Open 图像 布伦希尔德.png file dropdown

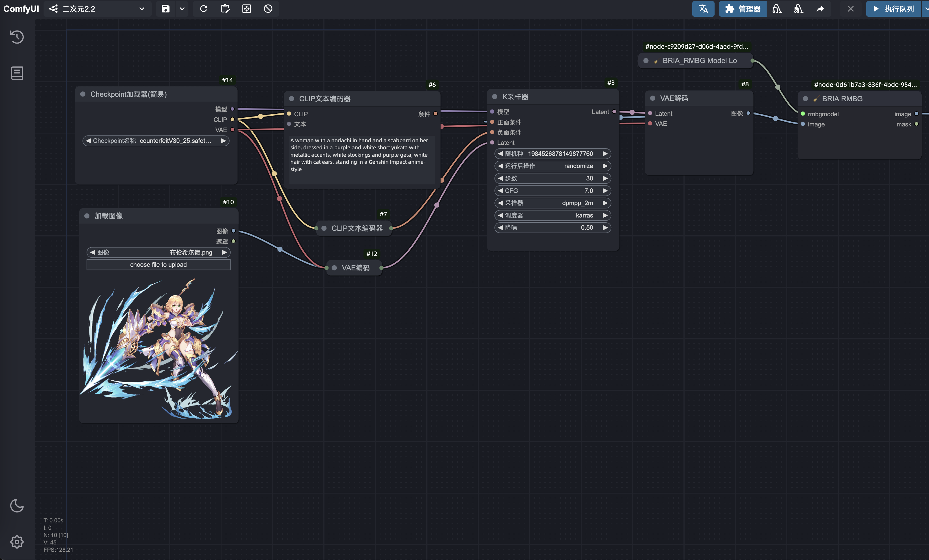tap(158, 253)
